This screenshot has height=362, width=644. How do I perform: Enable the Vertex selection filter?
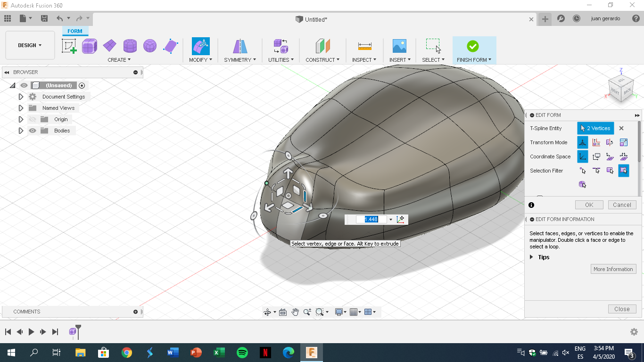pos(583,171)
